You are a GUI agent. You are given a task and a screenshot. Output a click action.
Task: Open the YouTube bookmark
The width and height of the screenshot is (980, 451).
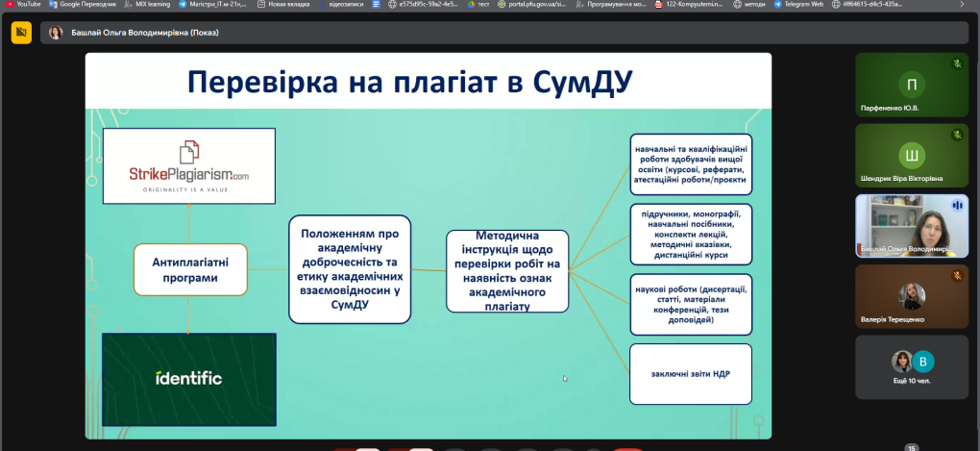point(23,4)
